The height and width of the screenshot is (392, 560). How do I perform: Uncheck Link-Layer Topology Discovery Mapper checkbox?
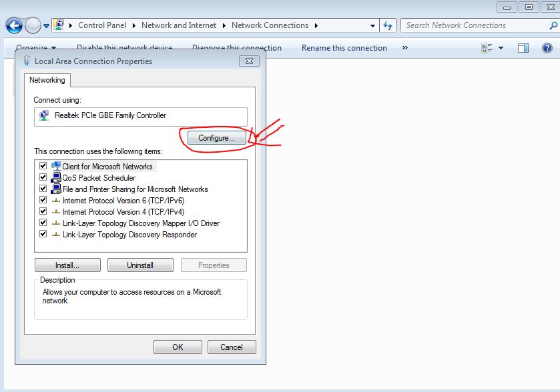(x=43, y=223)
